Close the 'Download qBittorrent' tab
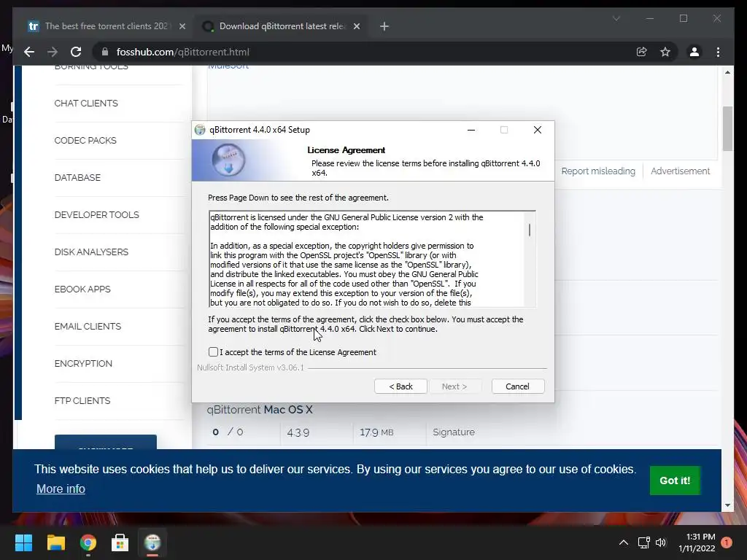This screenshot has width=747, height=560. 356,26
